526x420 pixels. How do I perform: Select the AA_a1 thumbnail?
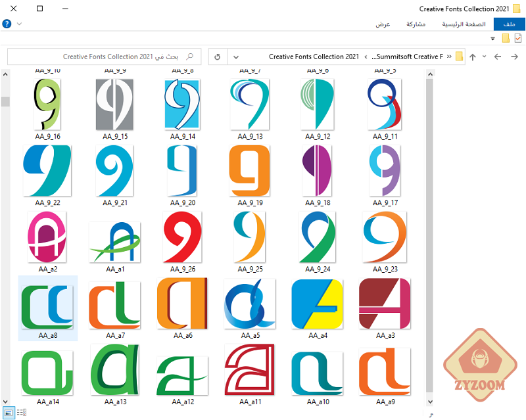tap(114, 242)
